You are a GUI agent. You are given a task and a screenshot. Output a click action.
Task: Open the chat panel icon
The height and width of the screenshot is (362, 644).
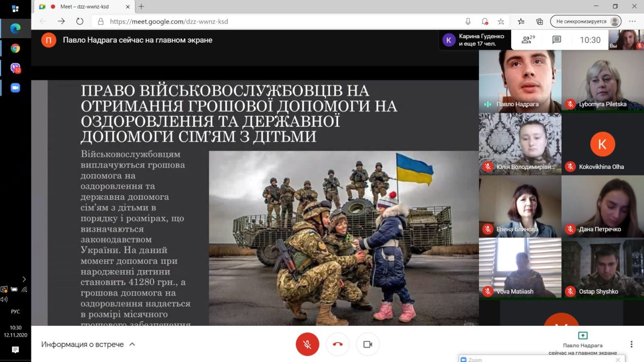[x=557, y=40]
